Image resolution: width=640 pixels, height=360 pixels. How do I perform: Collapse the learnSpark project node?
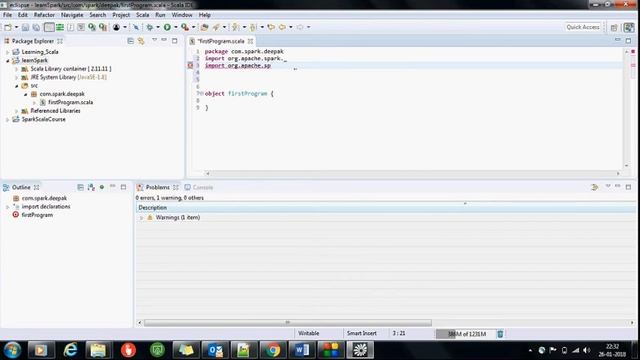tap(7, 60)
